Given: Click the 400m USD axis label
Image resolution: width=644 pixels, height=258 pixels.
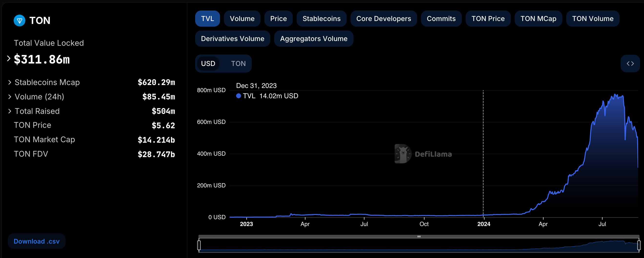Looking at the screenshot, I should [x=211, y=154].
